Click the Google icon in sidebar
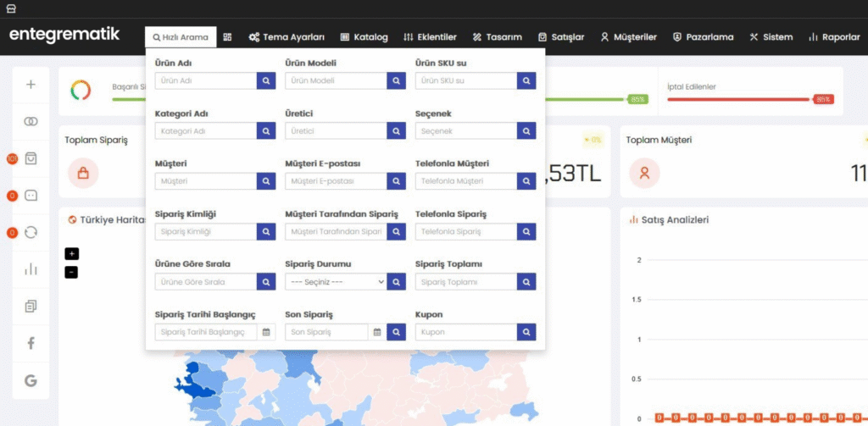 click(x=31, y=380)
